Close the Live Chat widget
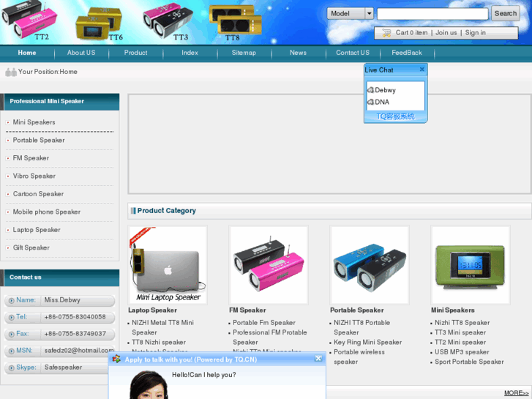The height and width of the screenshot is (399, 532). pos(422,70)
